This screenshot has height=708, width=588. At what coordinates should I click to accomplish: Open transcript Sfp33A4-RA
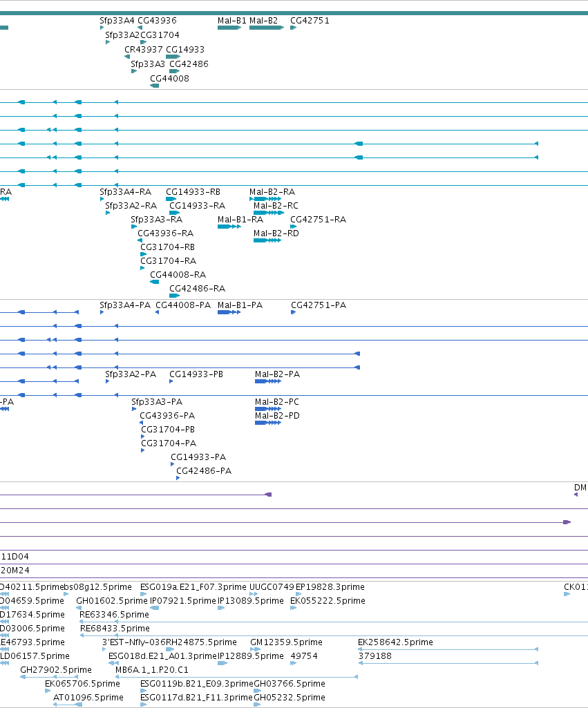pos(126,192)
